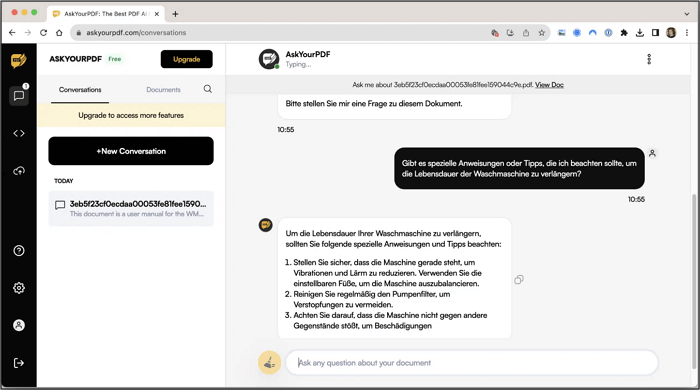Open a new browser tab with plus
700x390 pixels.
pyautogui.click(x=175, y=14)
